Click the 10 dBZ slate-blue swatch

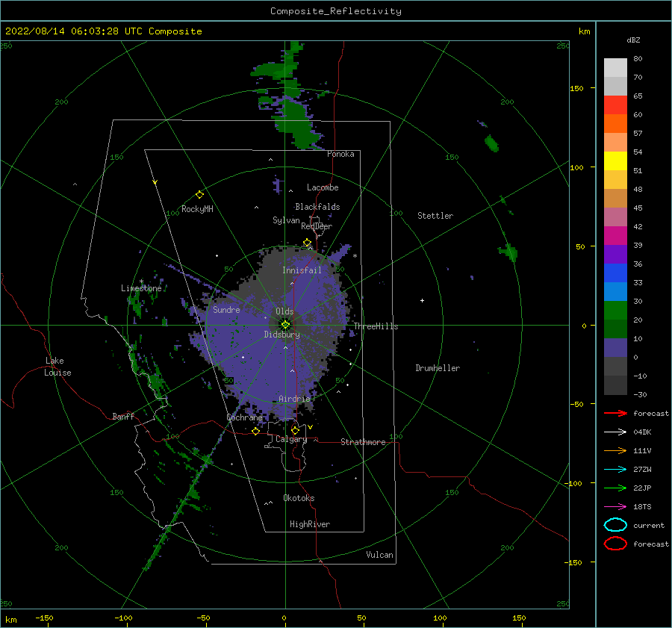(615, 347)
